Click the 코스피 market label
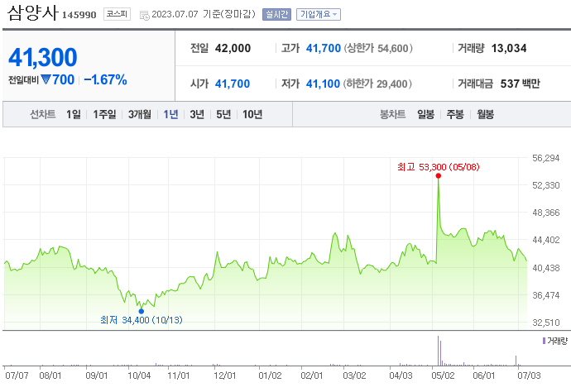This screenshot has width=571, height=392. [117, 14]
